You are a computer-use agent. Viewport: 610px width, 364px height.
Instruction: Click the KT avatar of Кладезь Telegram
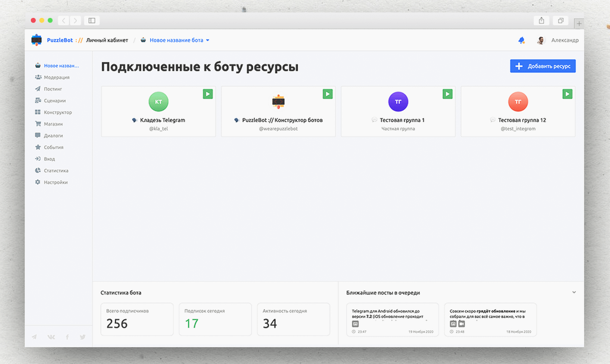click(x=158, y=101)
